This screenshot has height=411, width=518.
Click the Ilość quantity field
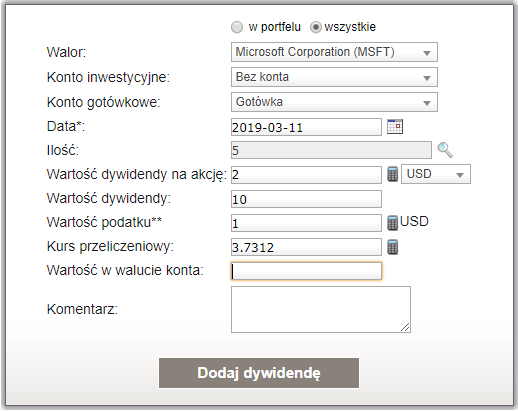tap(331, 150)
